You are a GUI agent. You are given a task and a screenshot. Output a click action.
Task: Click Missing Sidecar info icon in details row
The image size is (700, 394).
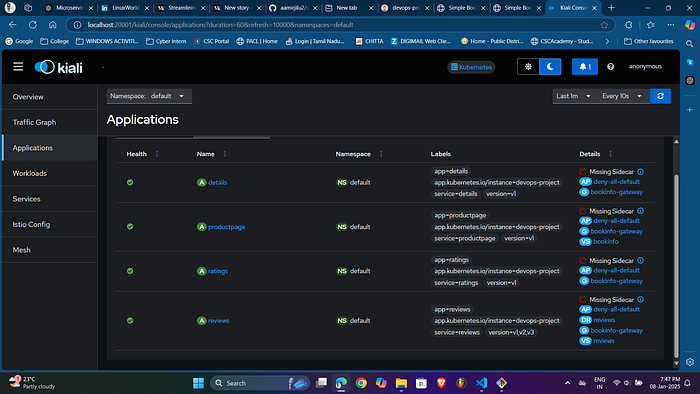pyautogui.click(x=641, y=172)
